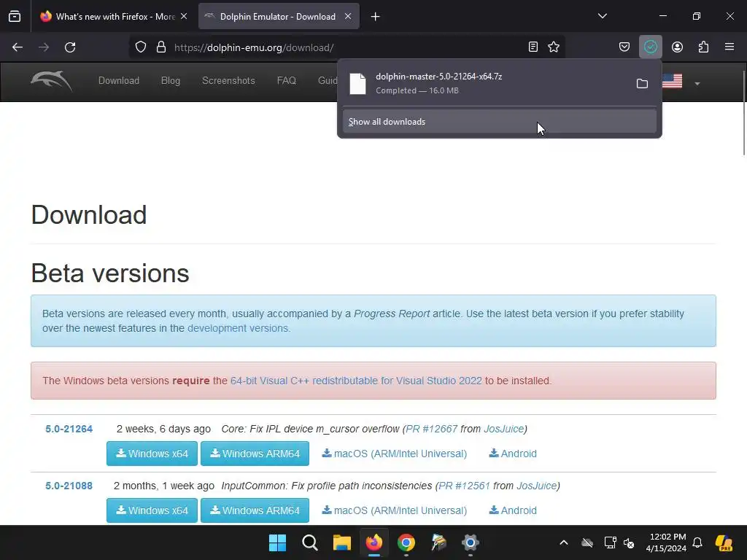Open the downloaded dolphin-master 7z file
The width and height of the screenshot is (747, 560).
[x=486, y=83]
